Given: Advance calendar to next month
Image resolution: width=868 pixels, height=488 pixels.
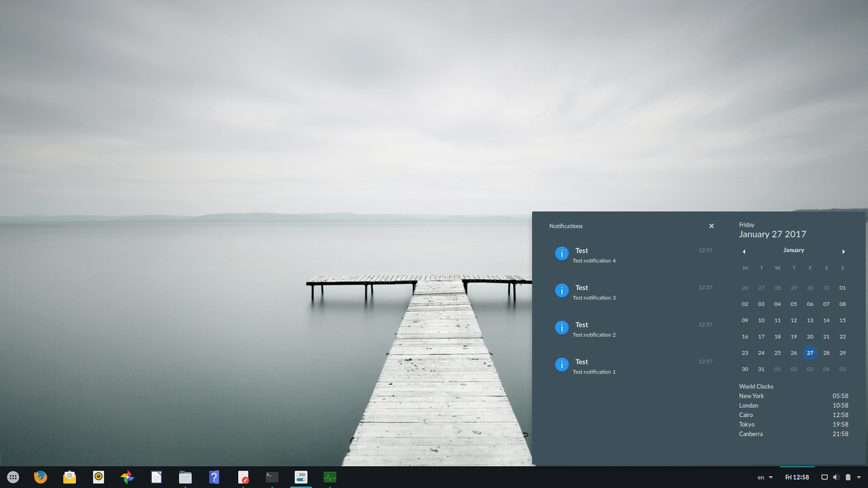Looking at the screenshot, I should (x=844, y=251).
